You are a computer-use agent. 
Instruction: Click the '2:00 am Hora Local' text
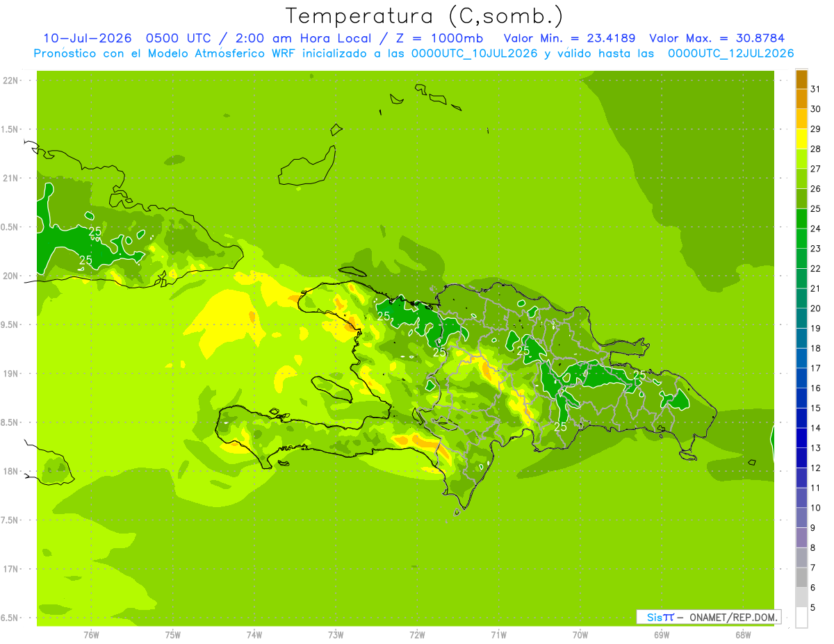(302, 38)
